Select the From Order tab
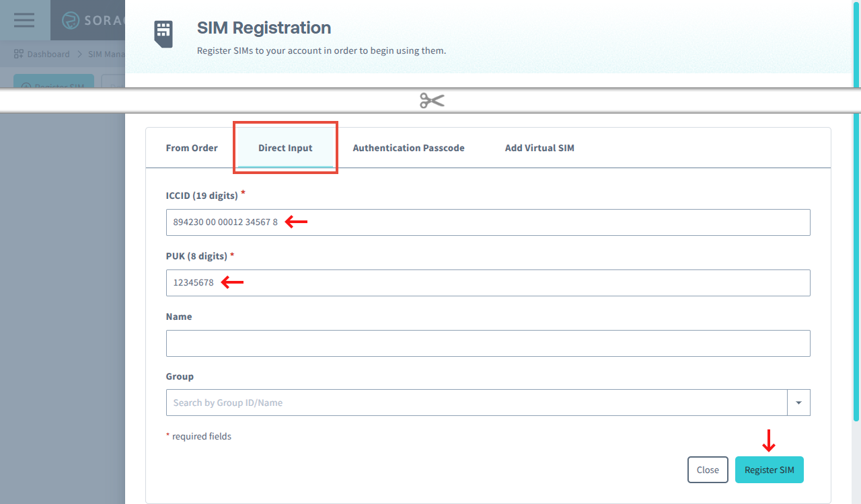The image size is (861, 504). tap(191, 147)
